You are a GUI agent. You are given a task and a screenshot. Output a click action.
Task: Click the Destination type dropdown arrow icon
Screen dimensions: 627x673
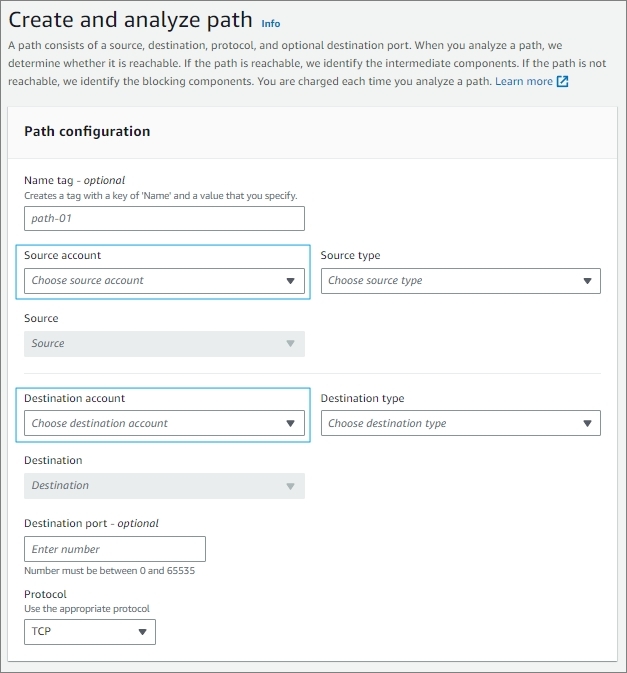click(x=588, y=424)
